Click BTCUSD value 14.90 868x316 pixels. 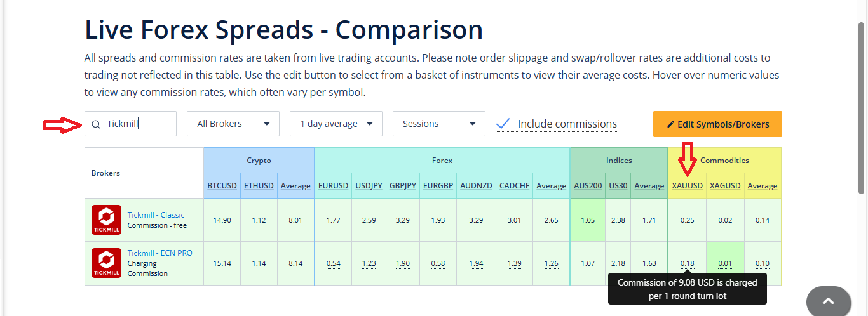click(x=222, y=220)
